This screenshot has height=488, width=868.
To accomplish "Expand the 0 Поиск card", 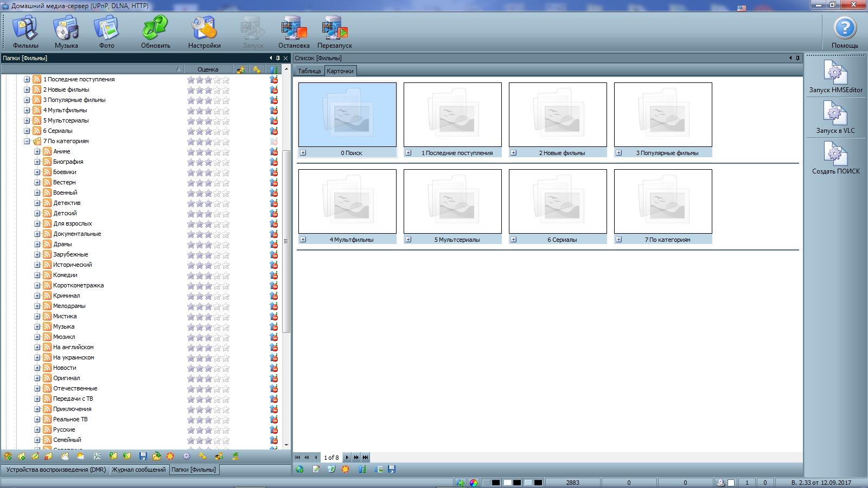I will point(303,153).
